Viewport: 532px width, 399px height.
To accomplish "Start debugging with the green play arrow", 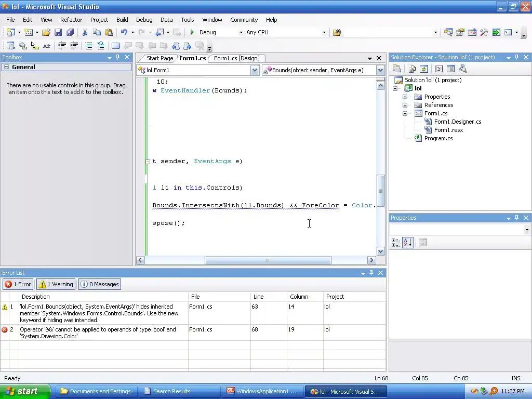I will click(x=192, y=32).
